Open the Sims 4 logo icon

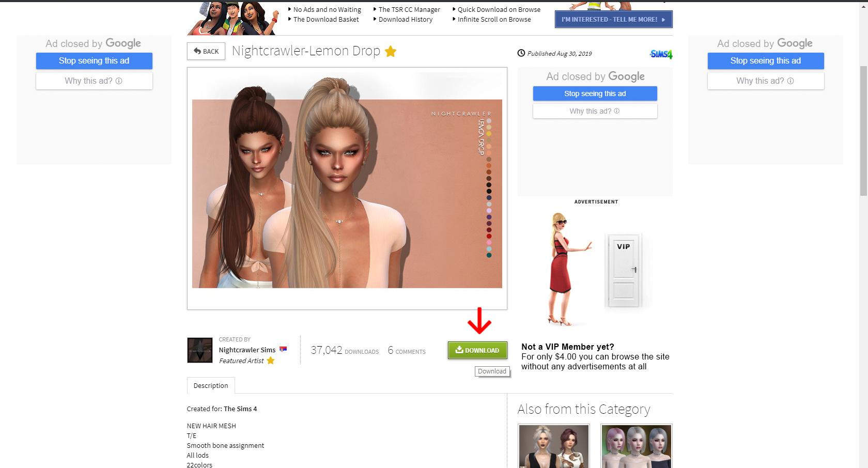[x=661, y=54]
